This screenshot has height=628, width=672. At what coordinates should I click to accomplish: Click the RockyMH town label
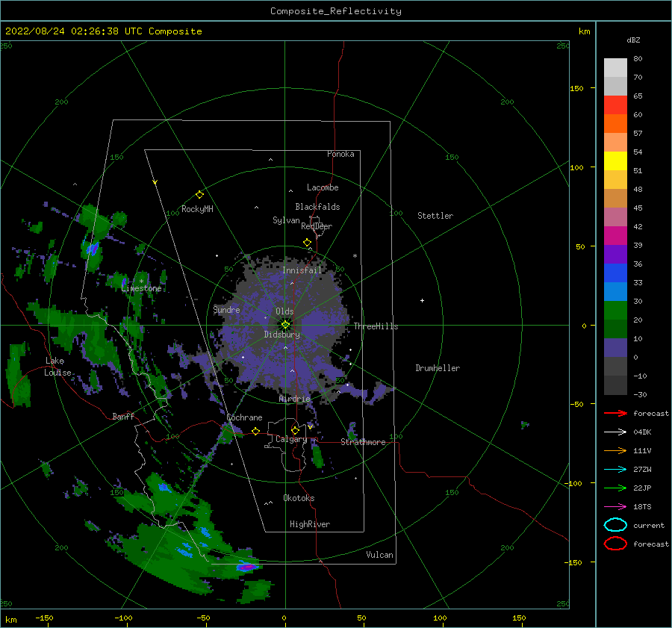point(197,209)
